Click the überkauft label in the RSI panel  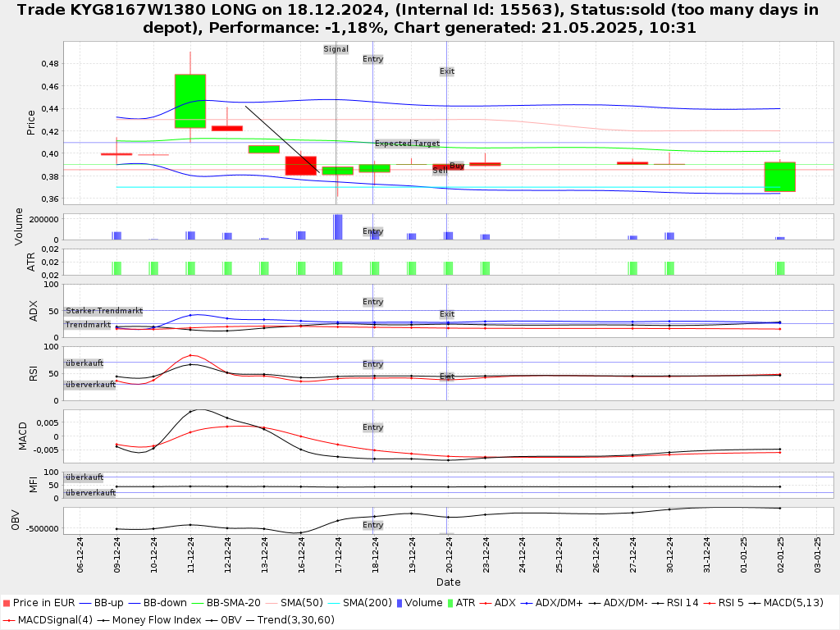click(x=84, y=363)
